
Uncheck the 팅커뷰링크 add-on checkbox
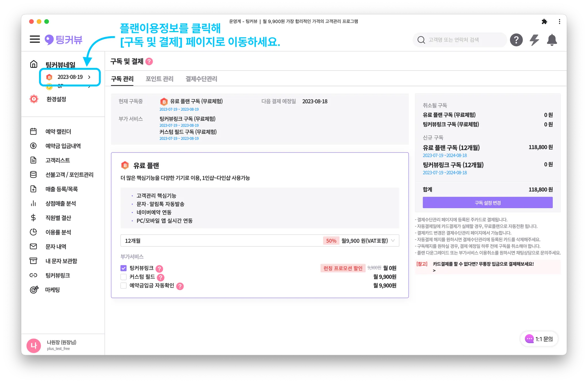pyautogui.click(x=123, y=268)
